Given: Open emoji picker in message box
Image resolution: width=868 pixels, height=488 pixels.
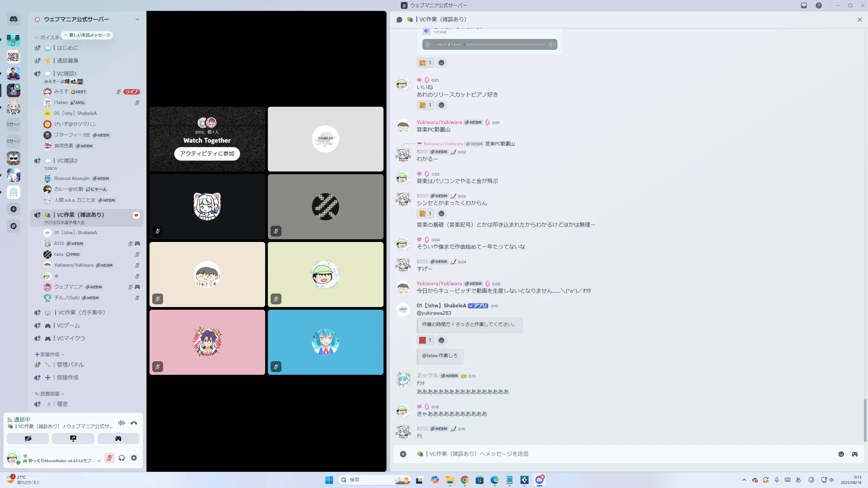Looking at the screenshot, I should [841, 454].
